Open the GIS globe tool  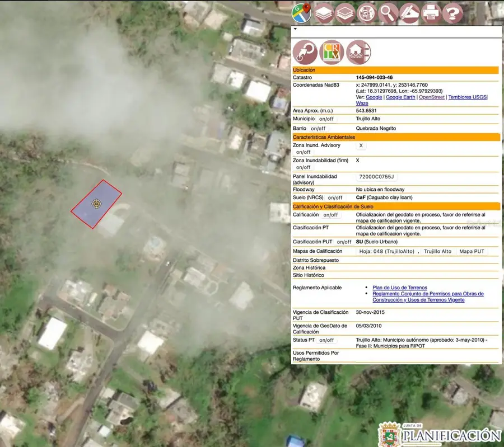point(367,12)
